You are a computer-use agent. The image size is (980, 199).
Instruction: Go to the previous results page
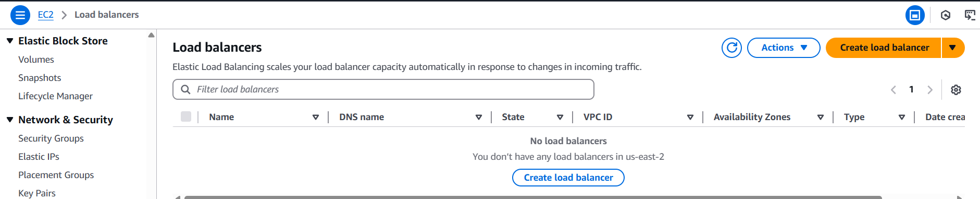coord(894,90)
